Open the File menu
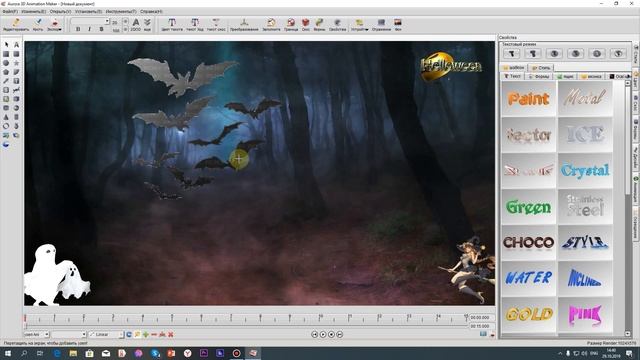The image size is (640, 360). click(x=9, y=11)
